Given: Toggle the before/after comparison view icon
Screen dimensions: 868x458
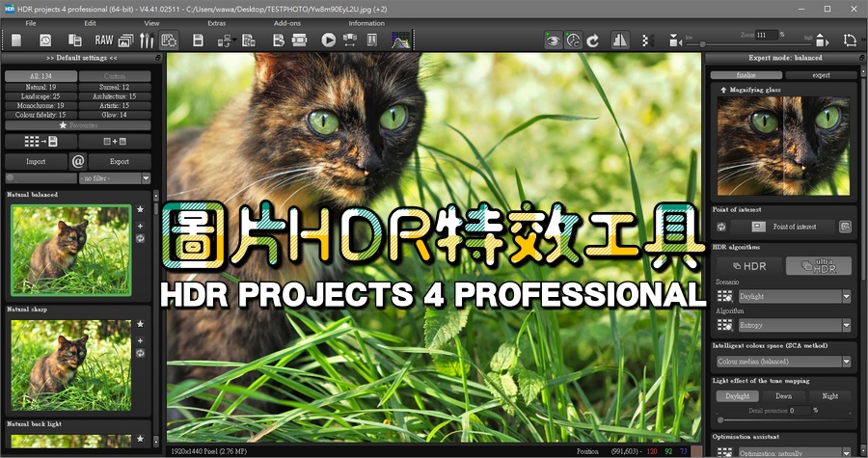Looking at the screenshot, I should (x=620, y=40).
